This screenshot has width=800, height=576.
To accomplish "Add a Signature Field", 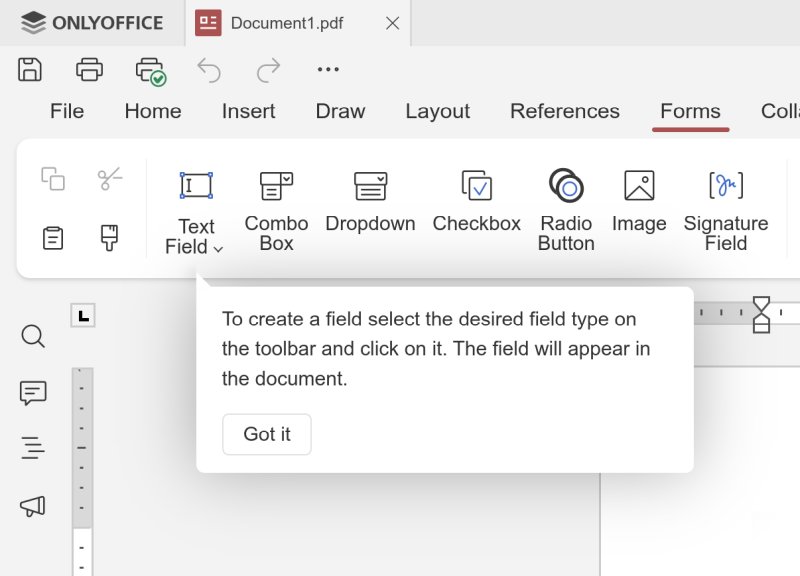I will [x=725, y=200].
